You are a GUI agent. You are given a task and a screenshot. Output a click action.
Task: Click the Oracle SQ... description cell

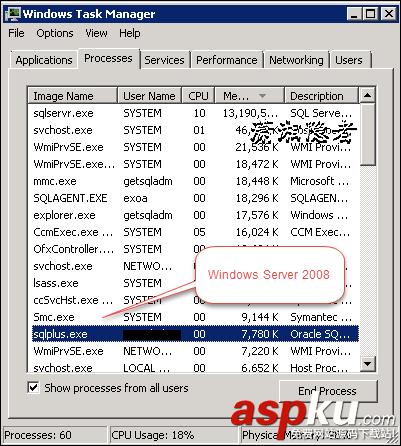320,334
